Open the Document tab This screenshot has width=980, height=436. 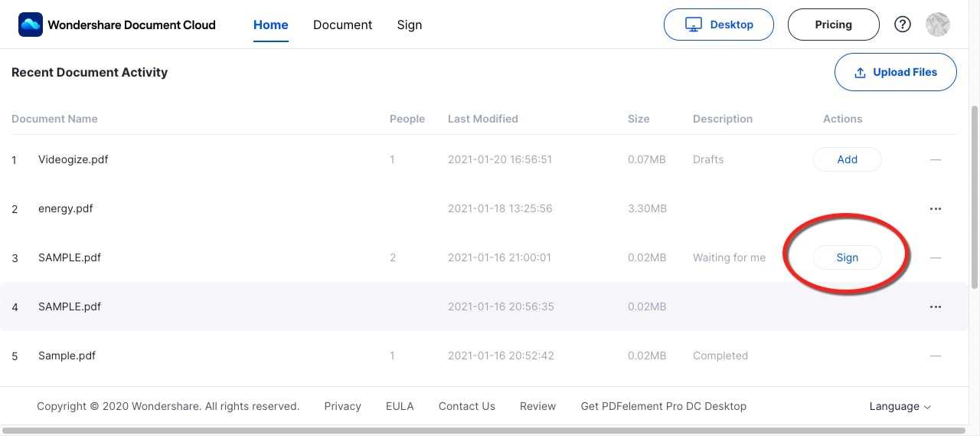[342, 25]
